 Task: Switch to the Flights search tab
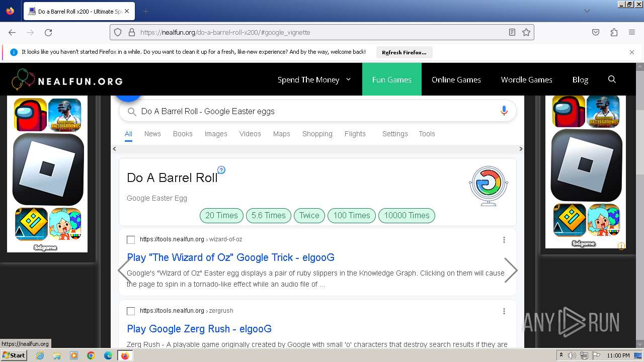pos(355,134)
